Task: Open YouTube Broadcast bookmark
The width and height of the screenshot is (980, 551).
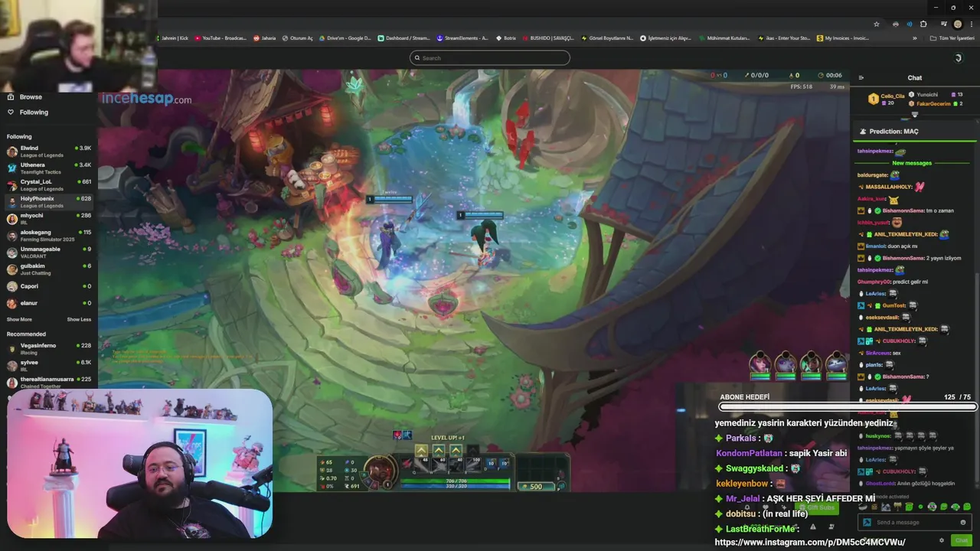Action: [x=220, y=38]
